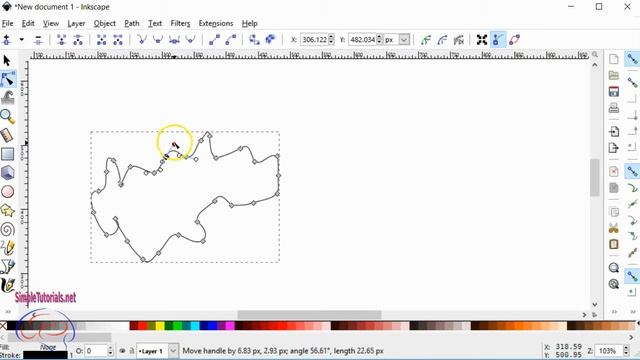Make selected nodes auto-smooth
The width and height of the screenshot is (640, 360).
coord(190,40)
